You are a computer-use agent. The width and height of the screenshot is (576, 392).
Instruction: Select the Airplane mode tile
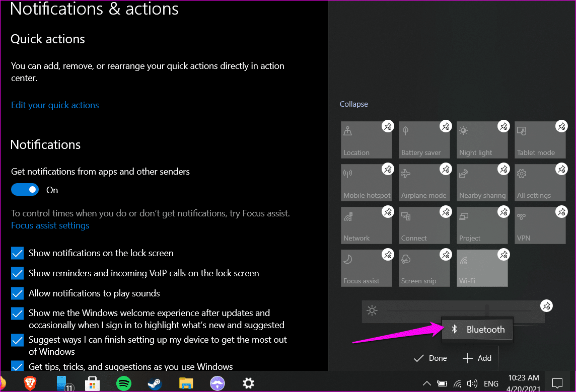(424, 183)
